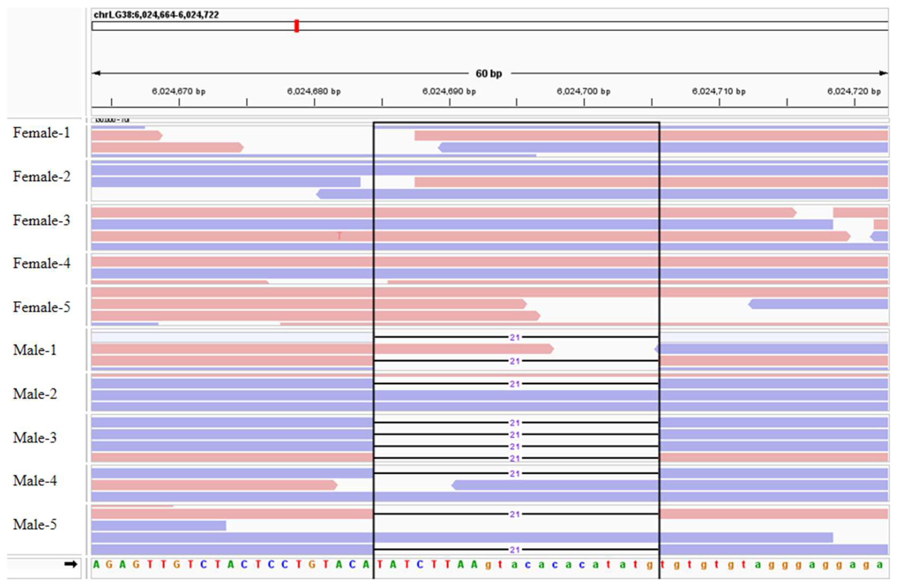Viewport: 899px width, 588px height.
Task: Select the Female-4 track label
Action: click(42, 263)
